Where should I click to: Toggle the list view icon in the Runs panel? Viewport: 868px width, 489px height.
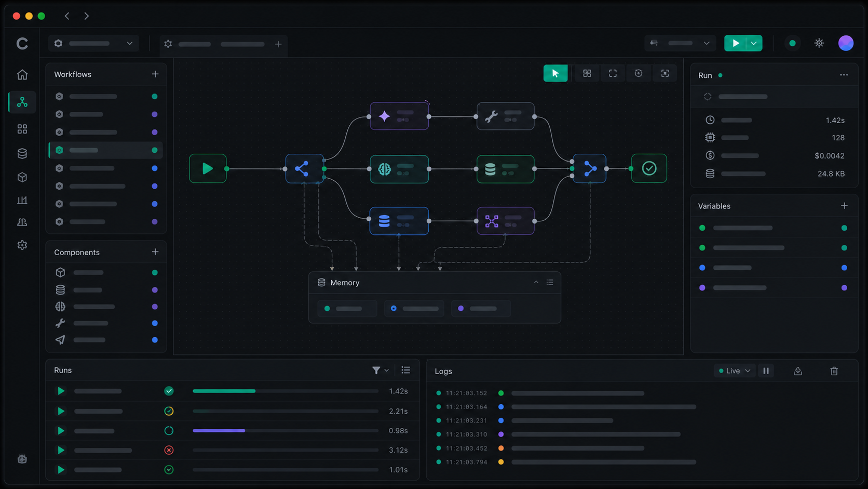point(406,370)
